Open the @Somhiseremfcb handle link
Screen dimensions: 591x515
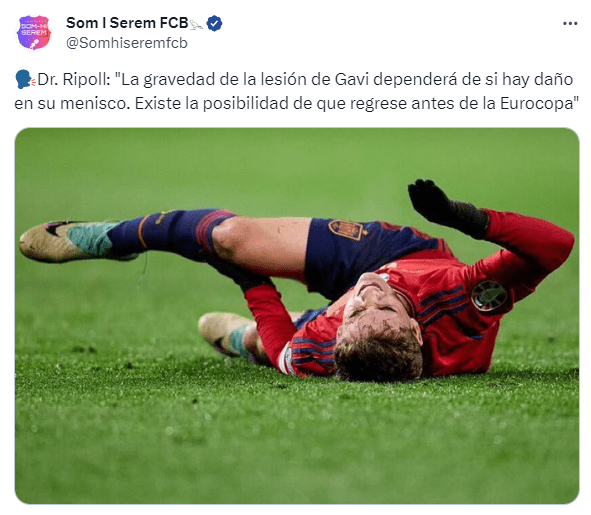pyautogui.click(x=127, y=43)
